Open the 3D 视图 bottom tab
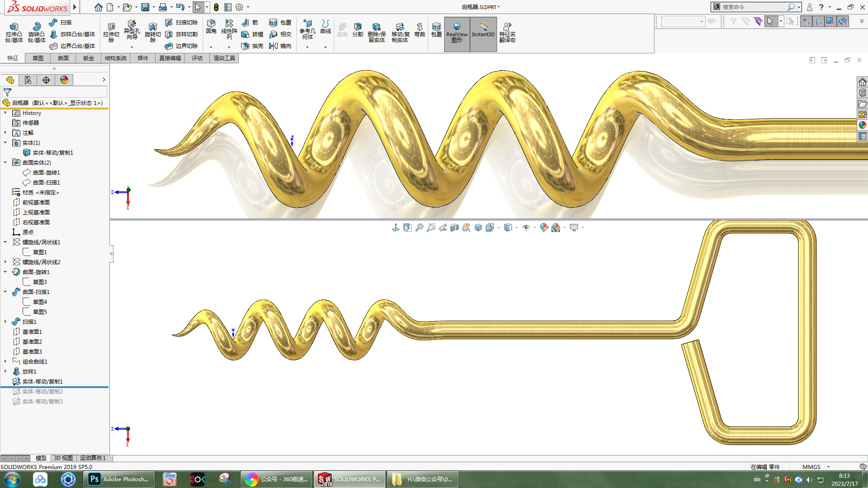The image size is (868, 488). (x=63, y=458)
